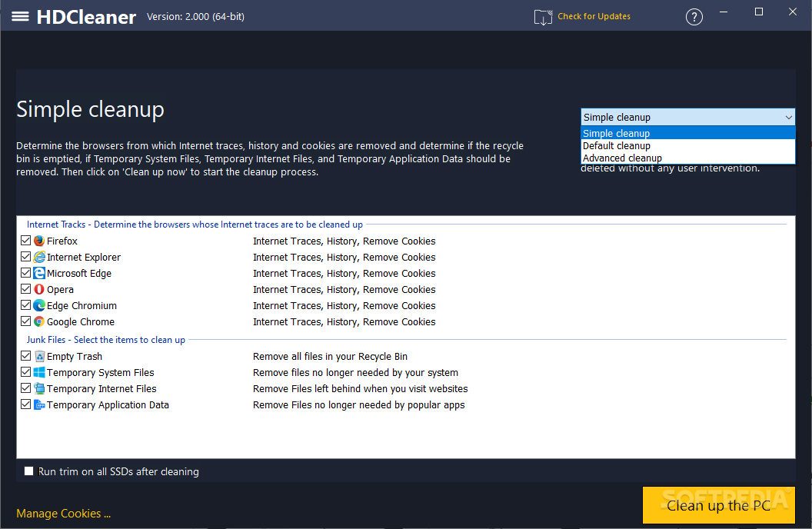Maximize the HDCleaner window
Viewport: 812px width, 529px height.
coord(759,12)
